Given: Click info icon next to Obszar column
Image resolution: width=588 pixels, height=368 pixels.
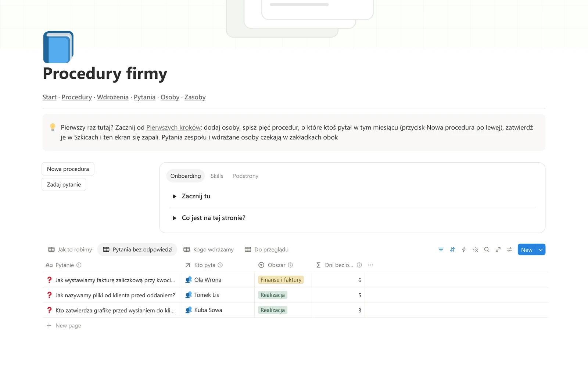Looking at the screenshot, I should coord(290,265).
